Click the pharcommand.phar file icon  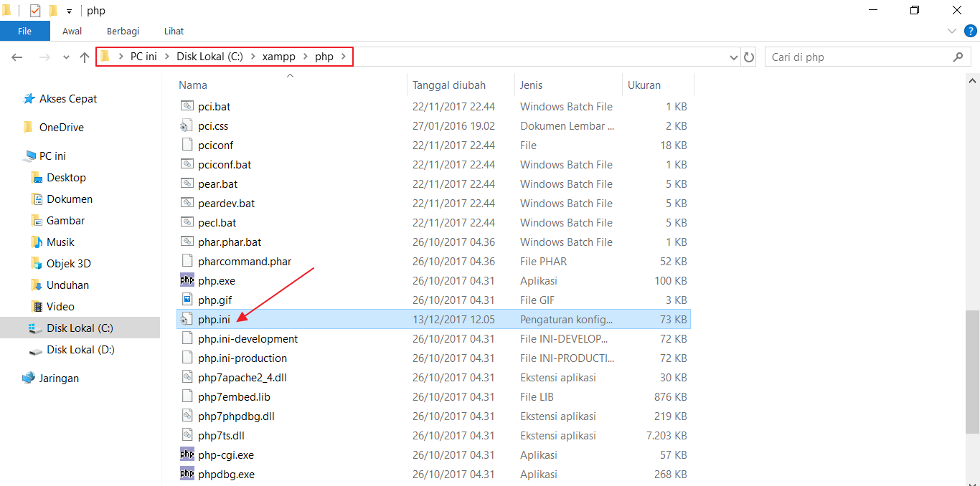pyautogui.click(x=187, y=261)
